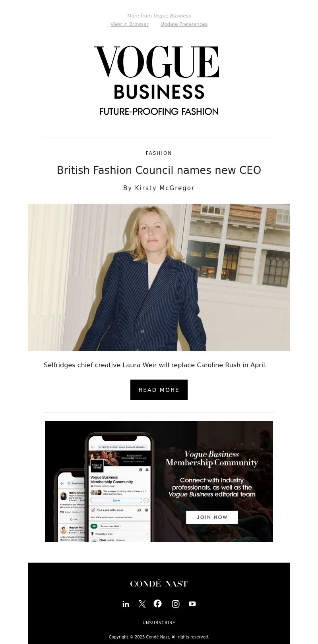Screen dimensions: 318x644
Task: Open the X (Twitter) icon in the footer
Action: 142,604
